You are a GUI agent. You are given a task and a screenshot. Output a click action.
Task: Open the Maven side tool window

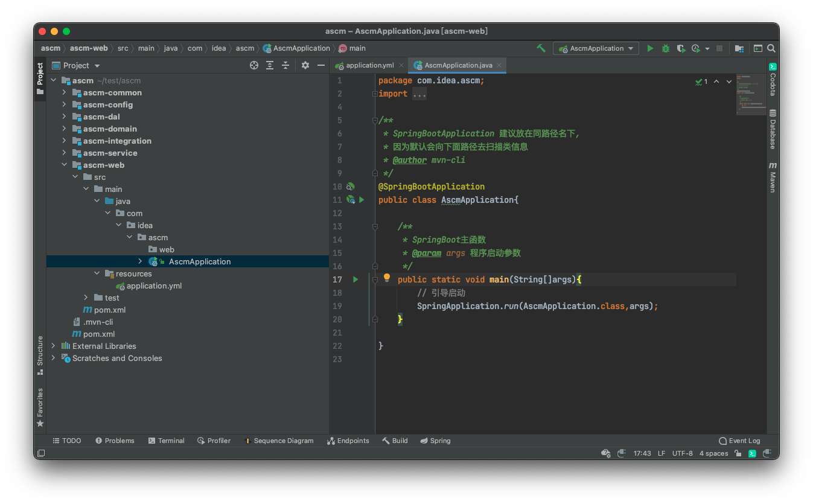(x=773, y=177)
